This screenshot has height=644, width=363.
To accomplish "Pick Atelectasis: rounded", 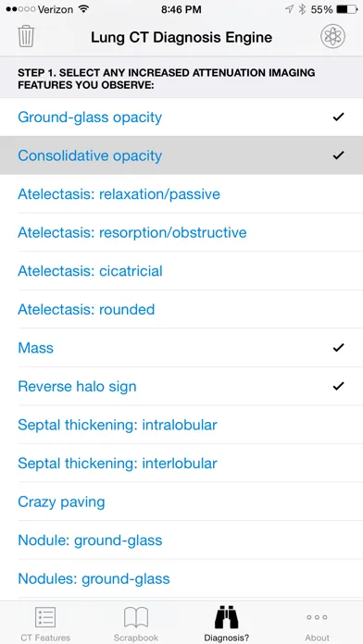I will [181, 309].
